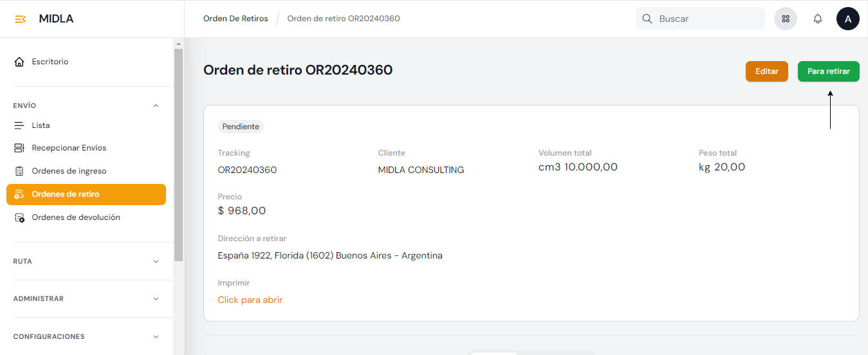Open Escritorio via the home icon

point(19,62)
